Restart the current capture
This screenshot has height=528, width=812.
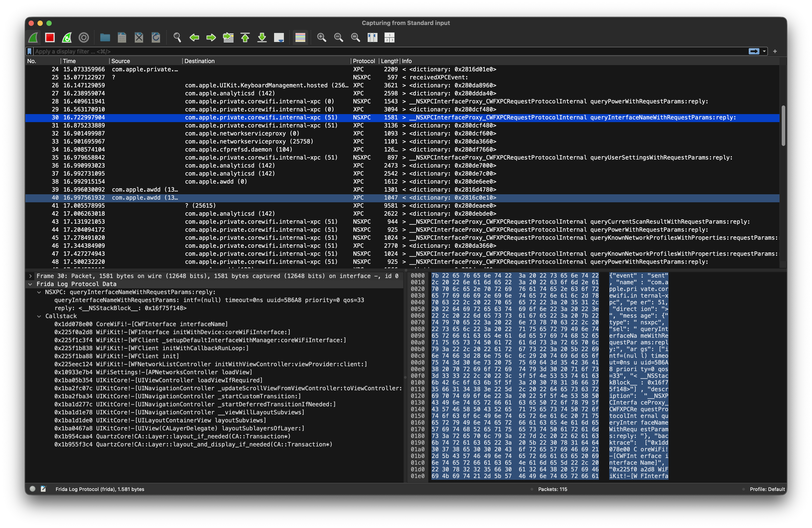(67, 38)
